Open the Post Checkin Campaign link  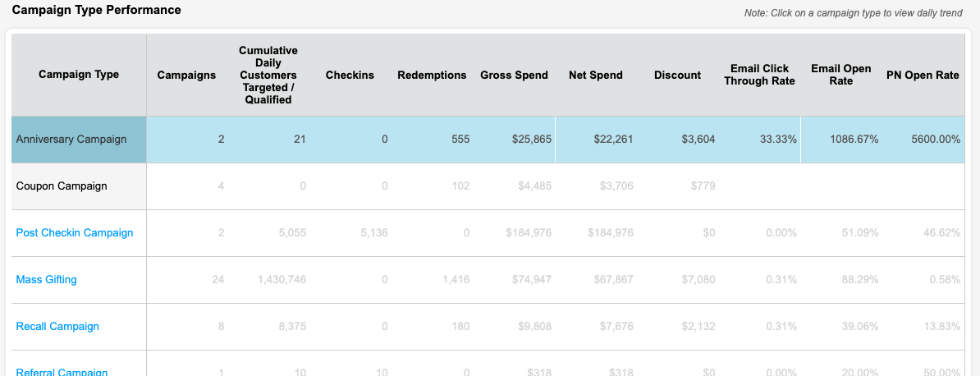[x=75, y=232]
